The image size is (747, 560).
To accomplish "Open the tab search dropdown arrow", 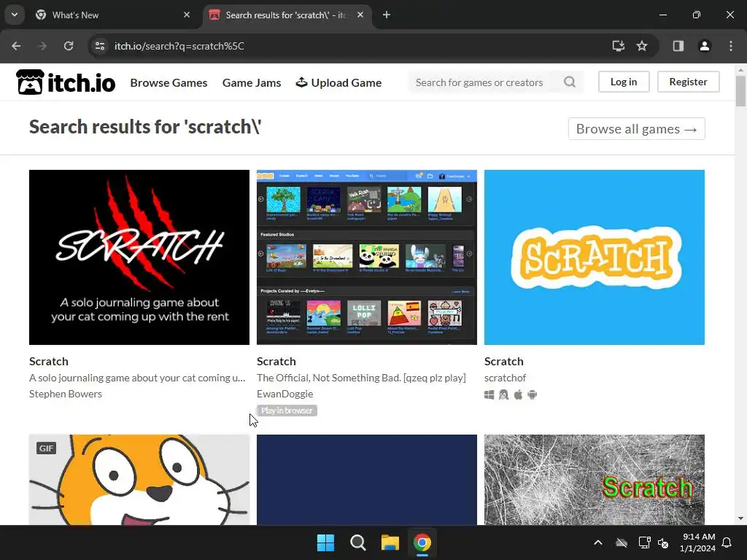I will [x=15, y=15].
